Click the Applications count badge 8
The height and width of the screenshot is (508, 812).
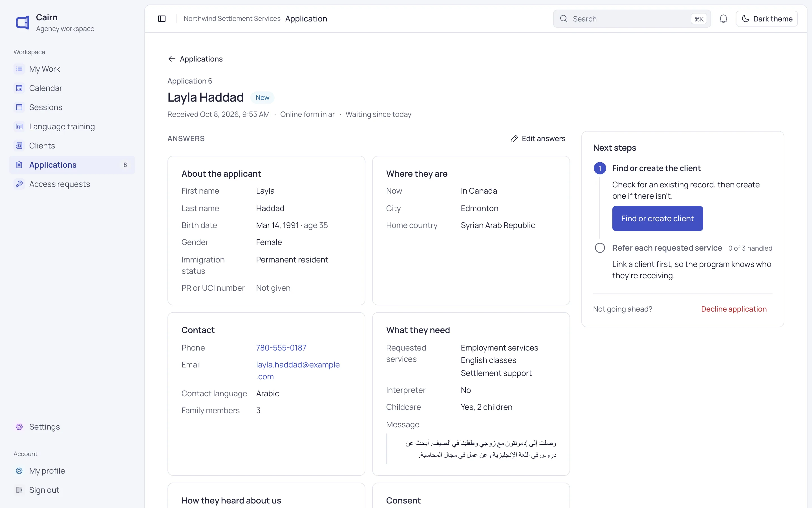[x=125, y=165]
